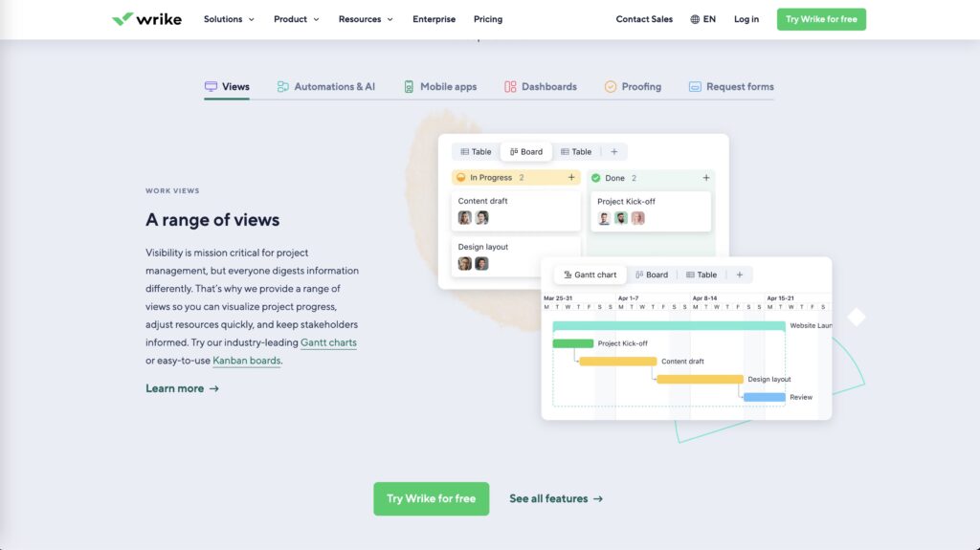Follow the Learn more link
980x550 pixels.
[x=182, y=388]
